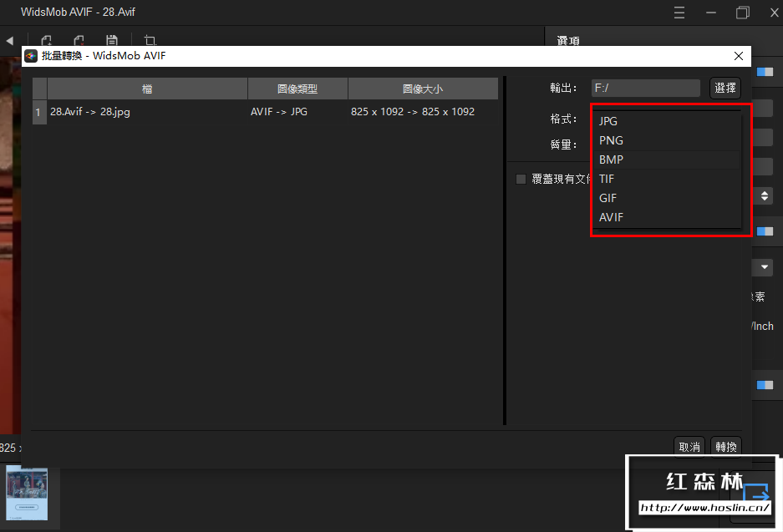
Task: Click row number 1 in the table
Action: (x=38, y=112)
